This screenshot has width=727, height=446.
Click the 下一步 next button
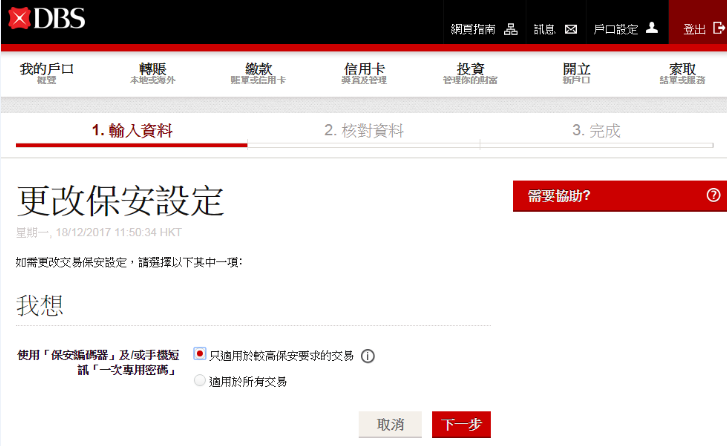click(461, 424)
